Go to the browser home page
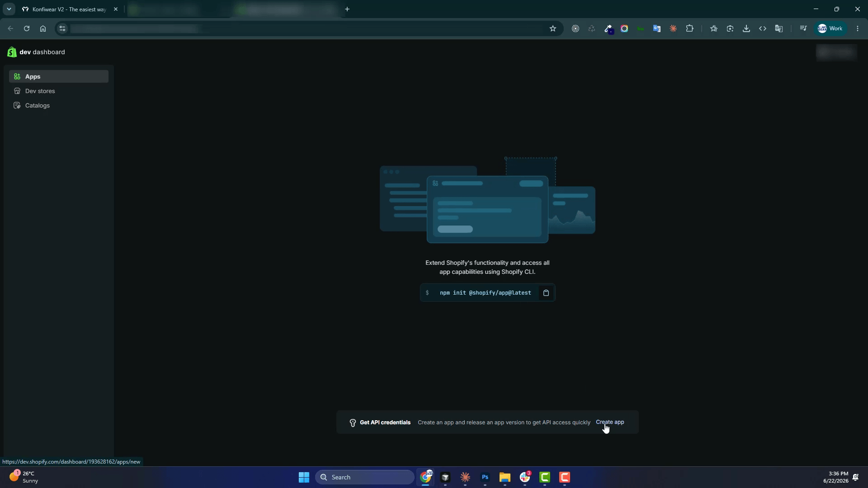868x488 pixels. pyautogui.click(x=43, y=28)
